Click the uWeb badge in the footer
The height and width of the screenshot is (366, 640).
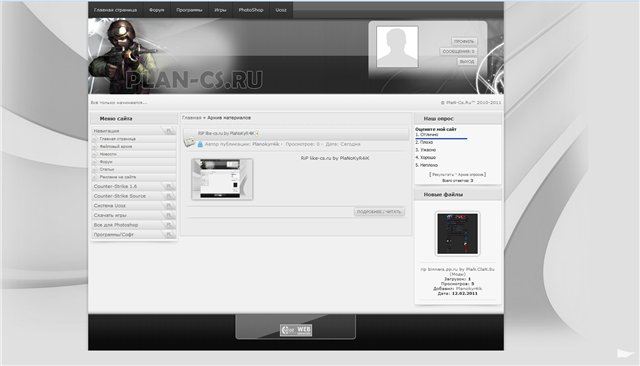coord(296,330)
